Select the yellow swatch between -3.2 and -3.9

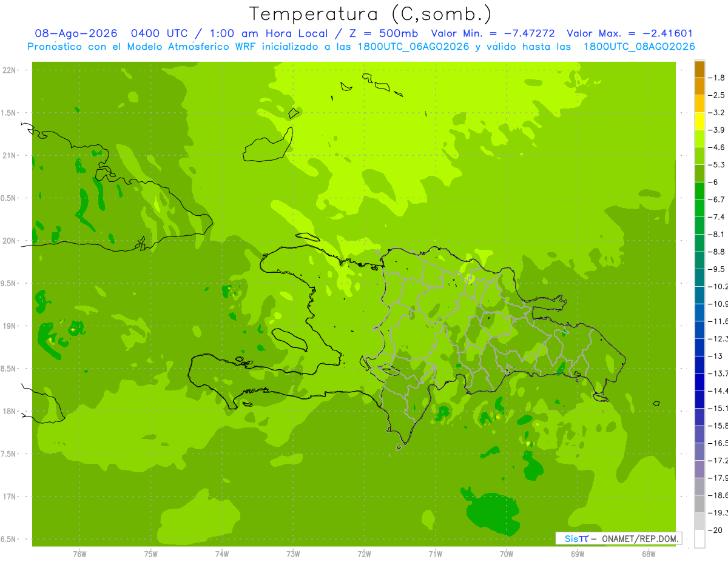tap(699, 121)
